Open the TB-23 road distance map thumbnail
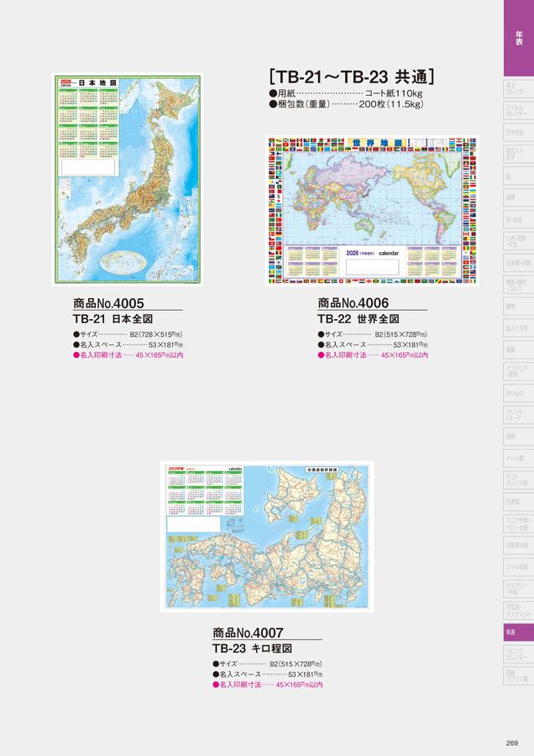This screenshot has width=534, height=756. point(266,537)
